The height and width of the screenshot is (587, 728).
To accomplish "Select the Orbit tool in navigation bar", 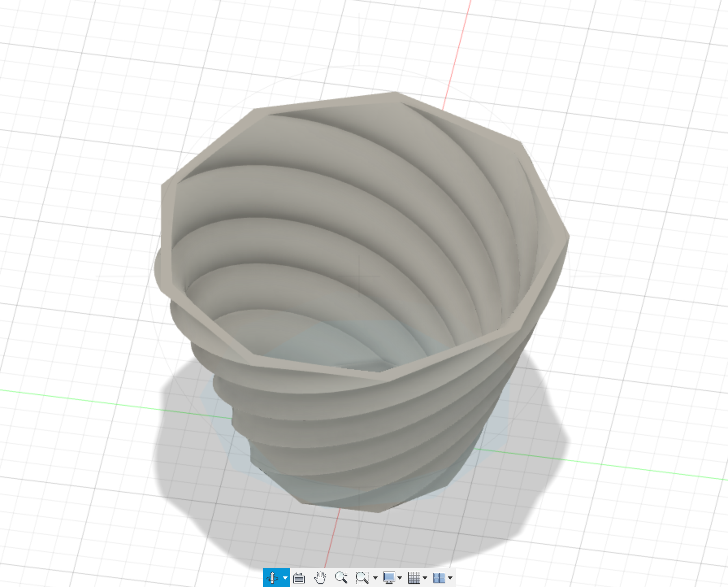I will click(272, 578).
